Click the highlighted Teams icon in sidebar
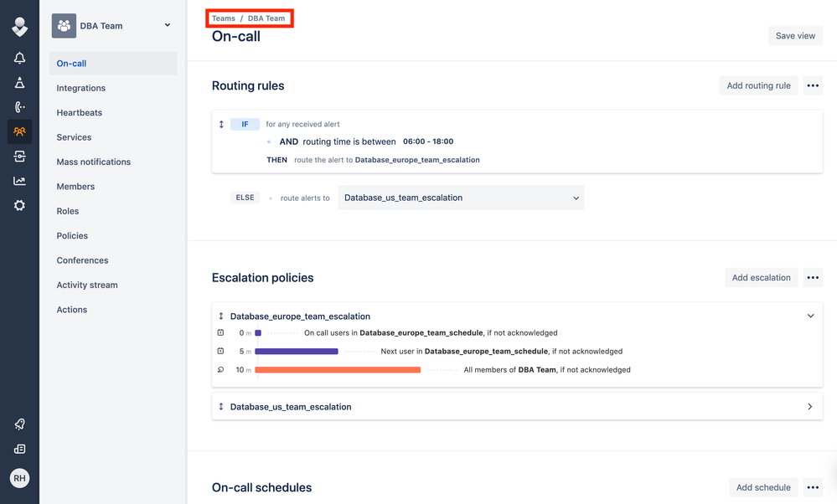Screen dimensions: 837x504 (x=19, y=131)
